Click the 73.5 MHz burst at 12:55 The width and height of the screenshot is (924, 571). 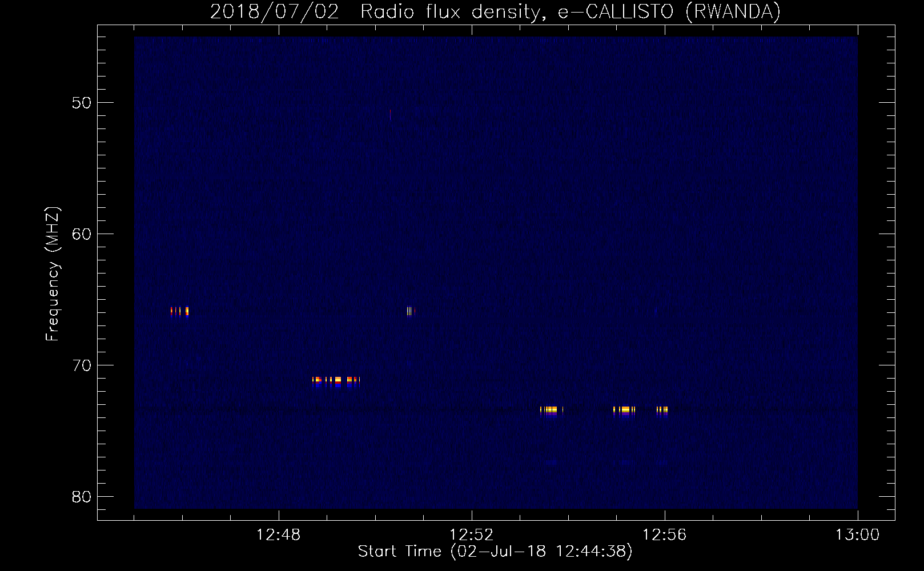tap(624, 411)
